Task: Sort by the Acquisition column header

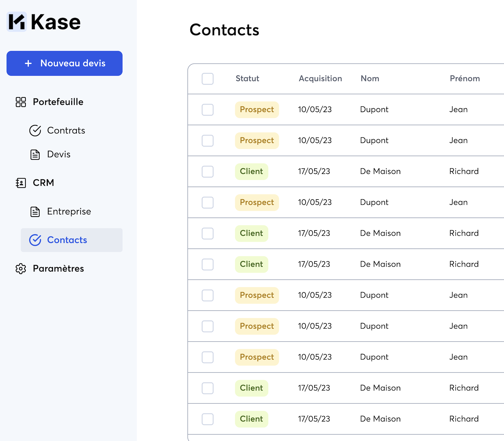Action: pos(320,79)
